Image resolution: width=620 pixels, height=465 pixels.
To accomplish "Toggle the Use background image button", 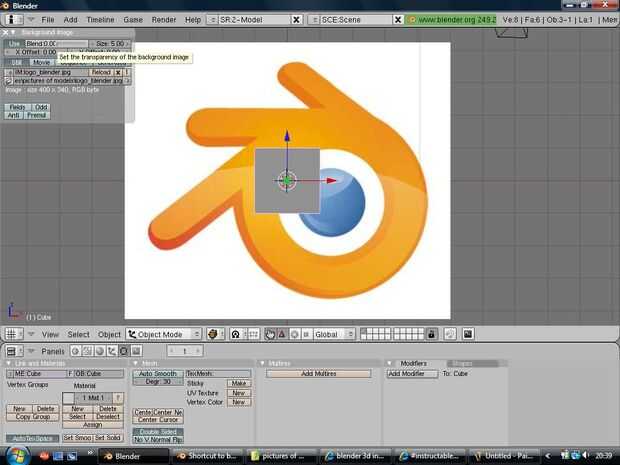I will click(x=14, y=43).
